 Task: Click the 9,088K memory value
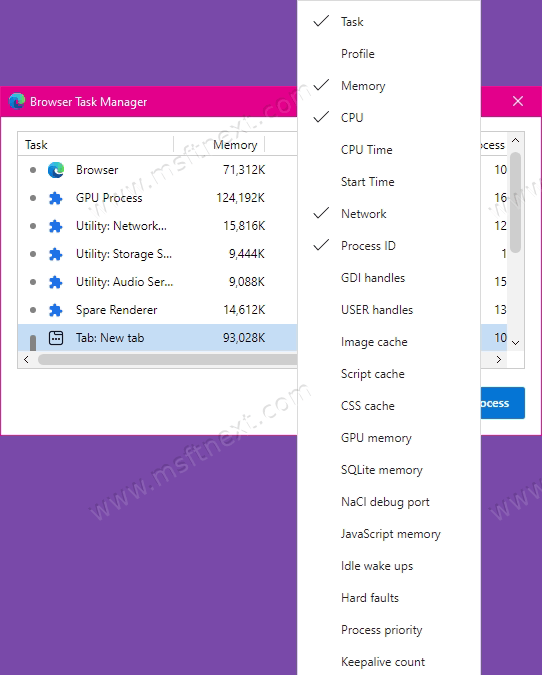(247, 282)
